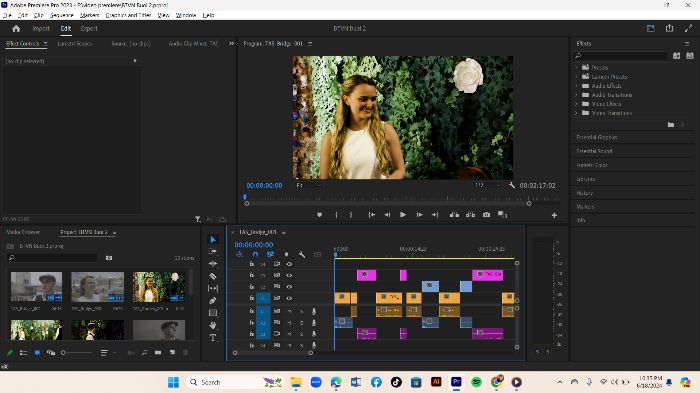Select the Ripple Edit tool
This screenshot has height=393, width=700.
point(213,264)
